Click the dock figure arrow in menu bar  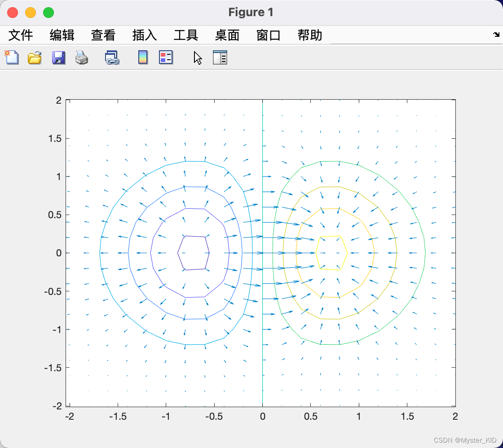[496, 35]
